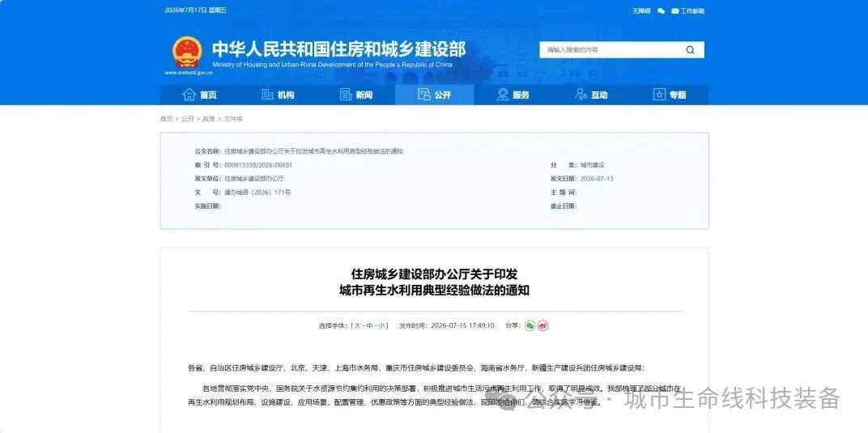
Task: Click the search magnifier icon
Action: click(691, 49)
